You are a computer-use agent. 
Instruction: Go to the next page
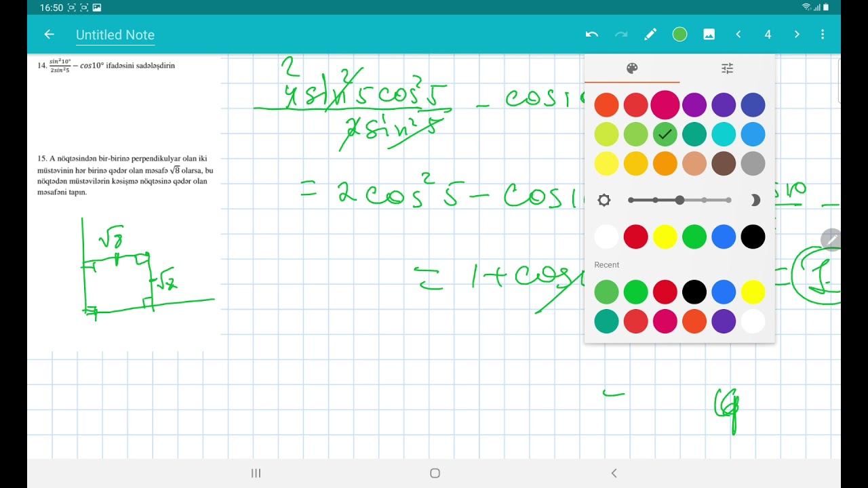(797, 34)
